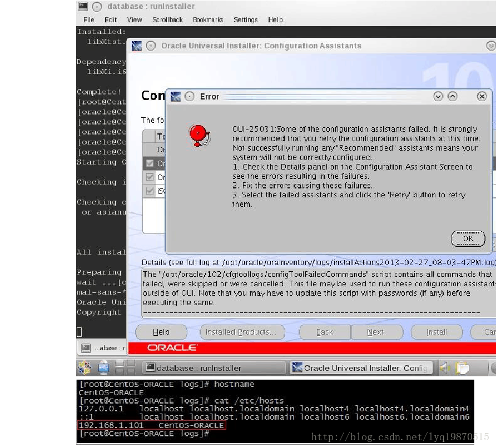This screenshot has width=496, height=448.
Task: Click '127.0.0.1' text in hosts output
Action: [x=101, y=409]
